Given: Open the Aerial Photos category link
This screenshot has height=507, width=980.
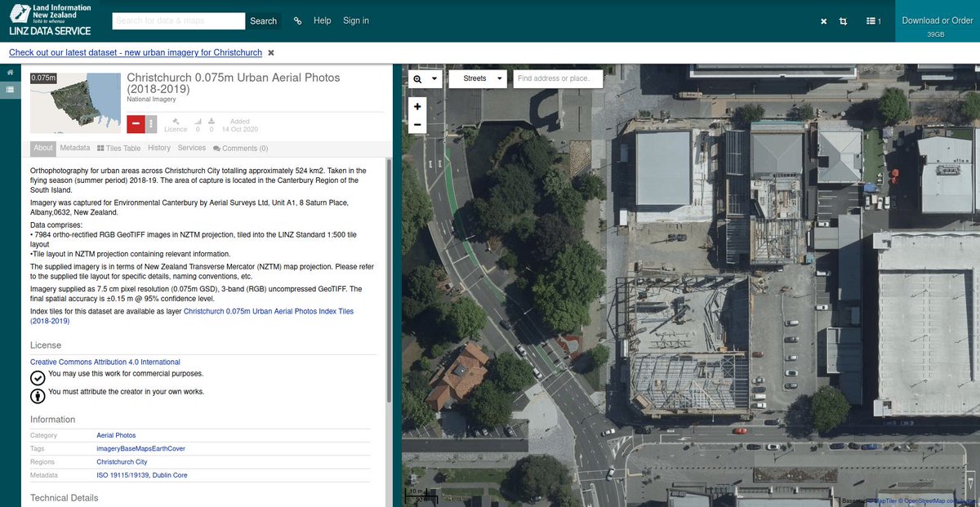Looking at the screenshot, I should 116,435.
